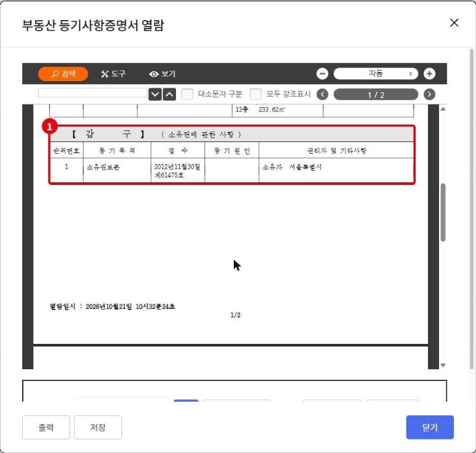The width and height of the screenshot is (476, 453).
Task: Click 부동산 등기사항증명서 열람 dialog title
Action: 94,25
